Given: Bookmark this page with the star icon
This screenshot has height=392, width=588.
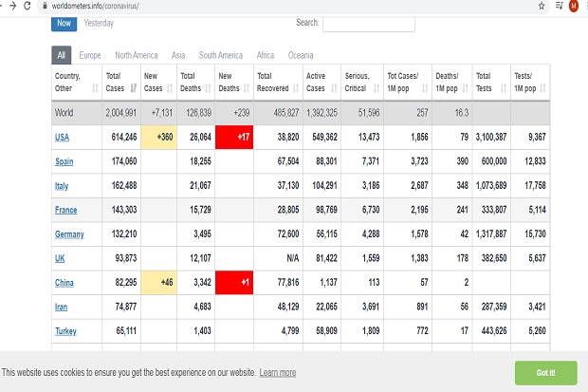Looking at the screenshot, I should (542, 6).
